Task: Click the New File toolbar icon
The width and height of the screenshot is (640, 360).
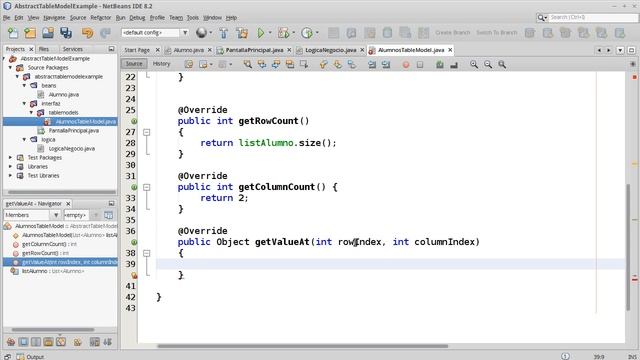Action: (13, 33)
